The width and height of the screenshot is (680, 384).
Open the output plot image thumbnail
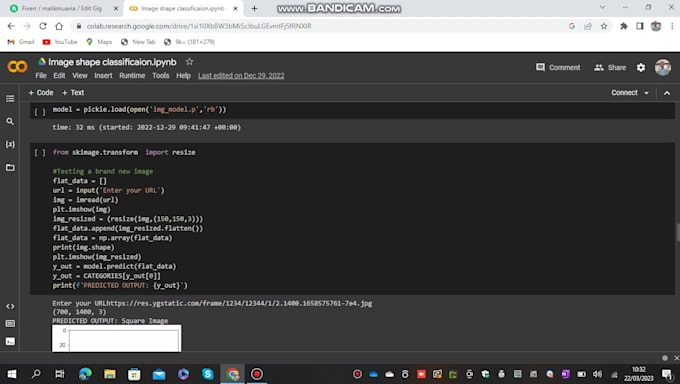pos(117,338)
